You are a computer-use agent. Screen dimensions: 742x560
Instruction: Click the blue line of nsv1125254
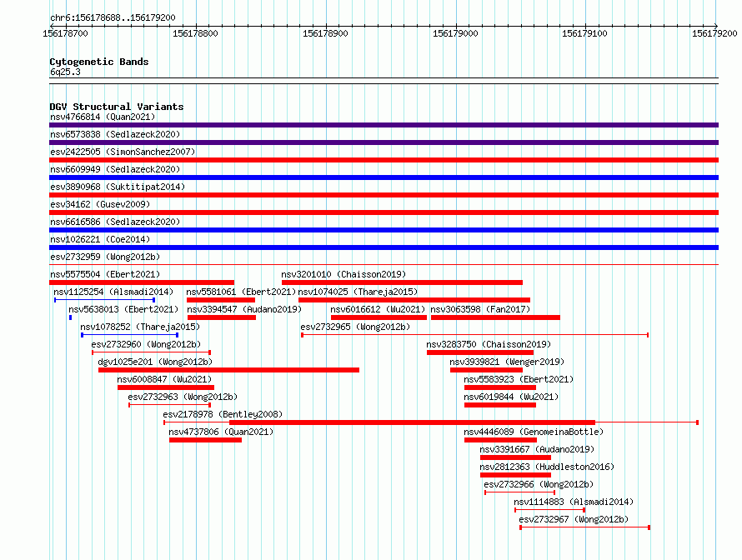pos(104,300)
